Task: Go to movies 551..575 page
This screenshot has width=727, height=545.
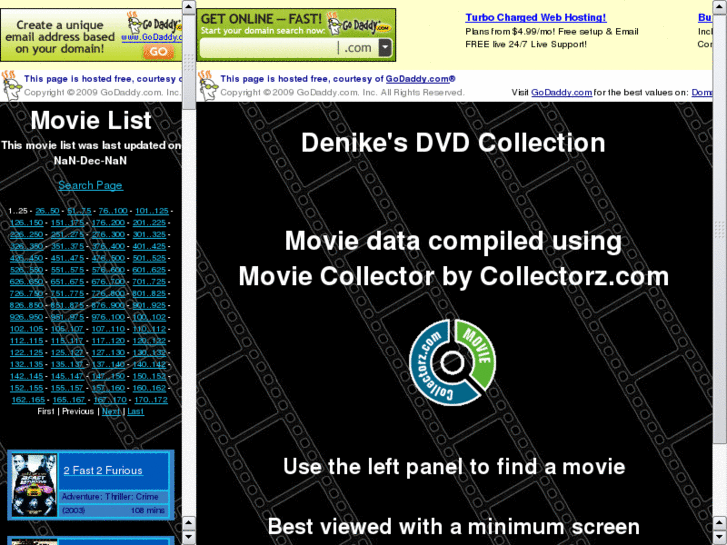Action: tap(67, 270)
